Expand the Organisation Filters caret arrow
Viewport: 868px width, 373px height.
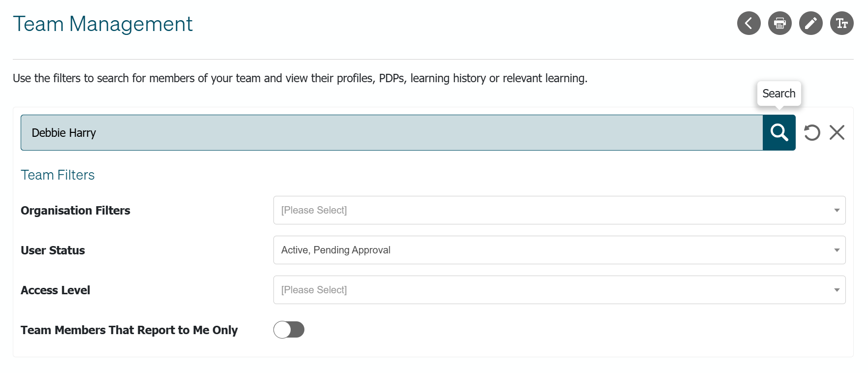[x=837, y=210]
